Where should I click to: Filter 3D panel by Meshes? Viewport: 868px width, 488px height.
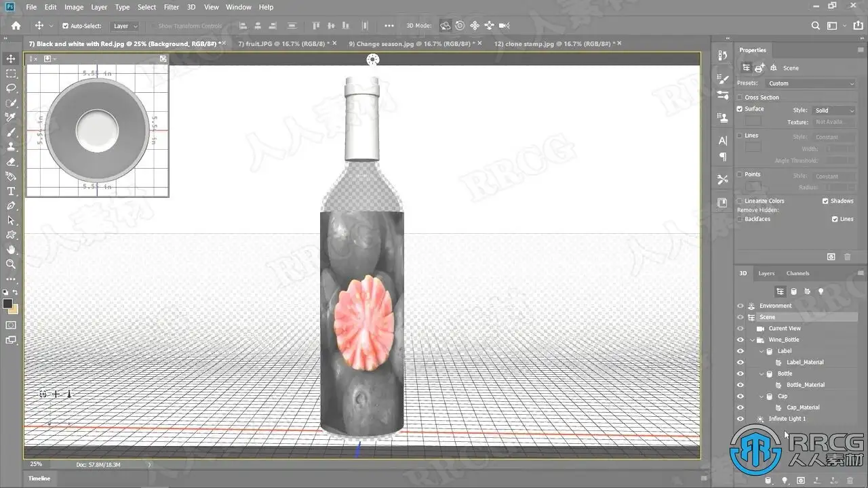794,291
